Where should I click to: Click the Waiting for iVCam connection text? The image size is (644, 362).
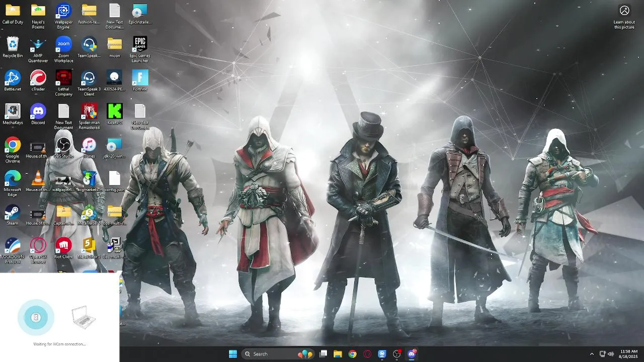click(x=59, y=344)
